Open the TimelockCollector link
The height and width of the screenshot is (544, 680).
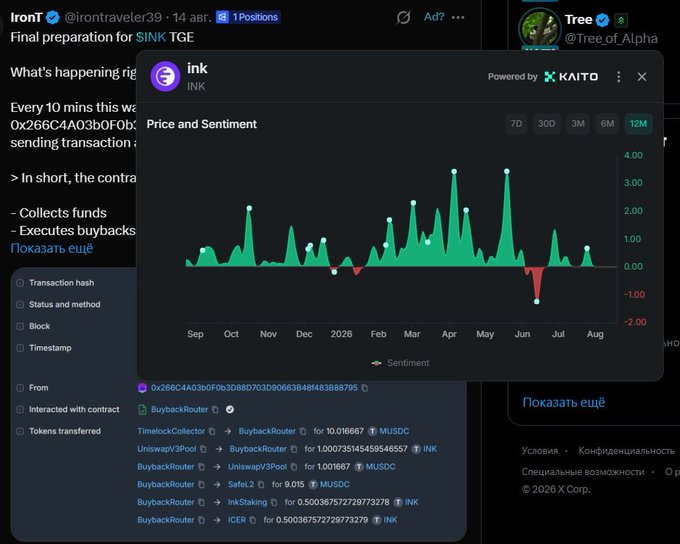(171, 431)
